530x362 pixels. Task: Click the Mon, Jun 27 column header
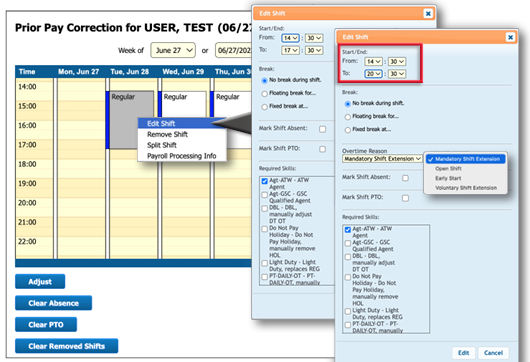[x=78, y=72]
